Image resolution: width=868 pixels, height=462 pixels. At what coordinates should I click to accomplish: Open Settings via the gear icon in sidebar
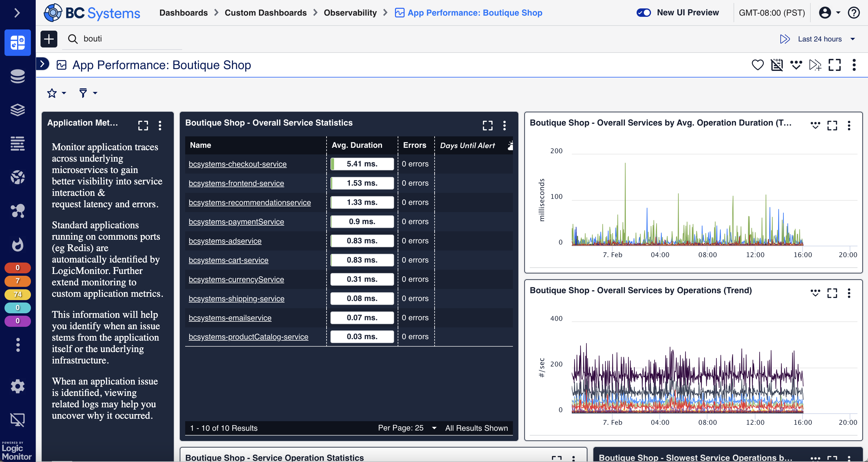point(17,386)
